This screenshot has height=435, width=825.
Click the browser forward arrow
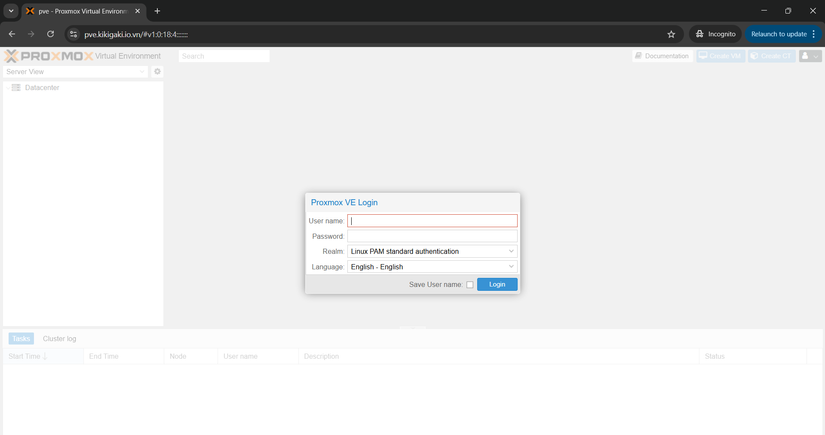coord(31,34)
